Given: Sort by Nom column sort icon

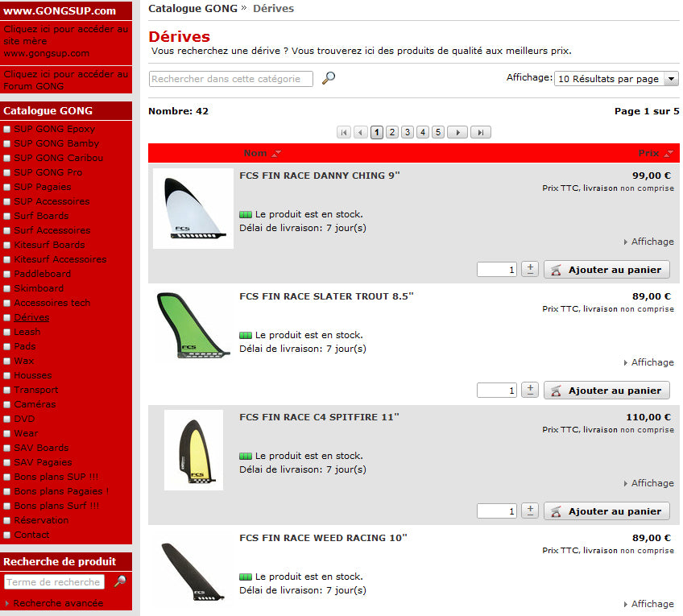Looking at the screenshot, I should [276, 153].
